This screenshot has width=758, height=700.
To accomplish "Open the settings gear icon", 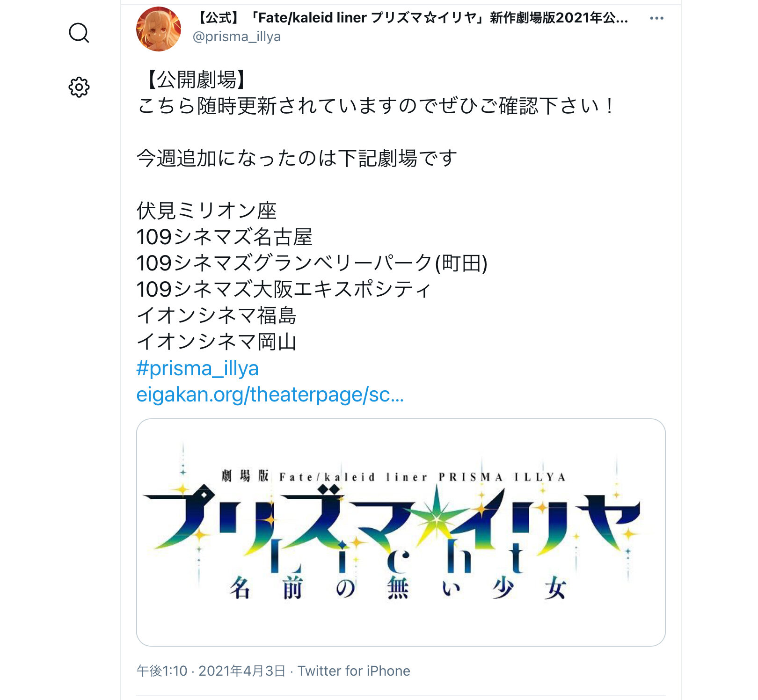I will [x=79, y=87].
